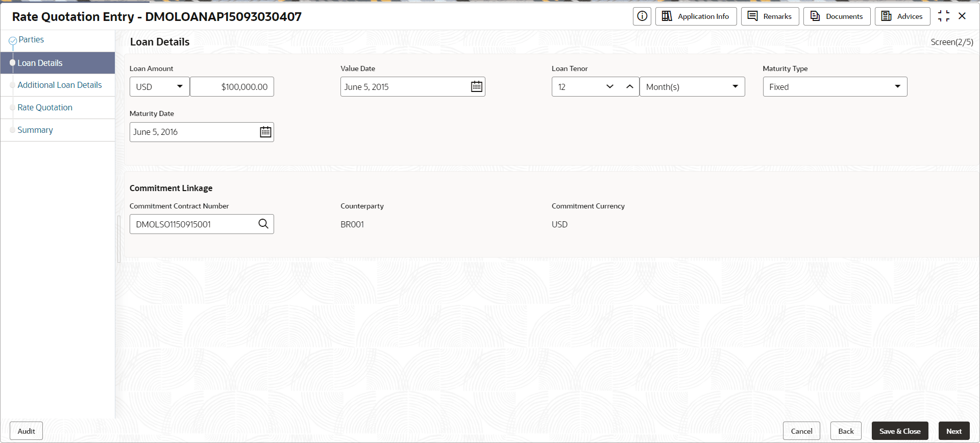Click the Screen(2/5) indicator text
Image resolution: width=980 pixels, height=443 pixels.
pyautogui.click(x=952, y=42)
